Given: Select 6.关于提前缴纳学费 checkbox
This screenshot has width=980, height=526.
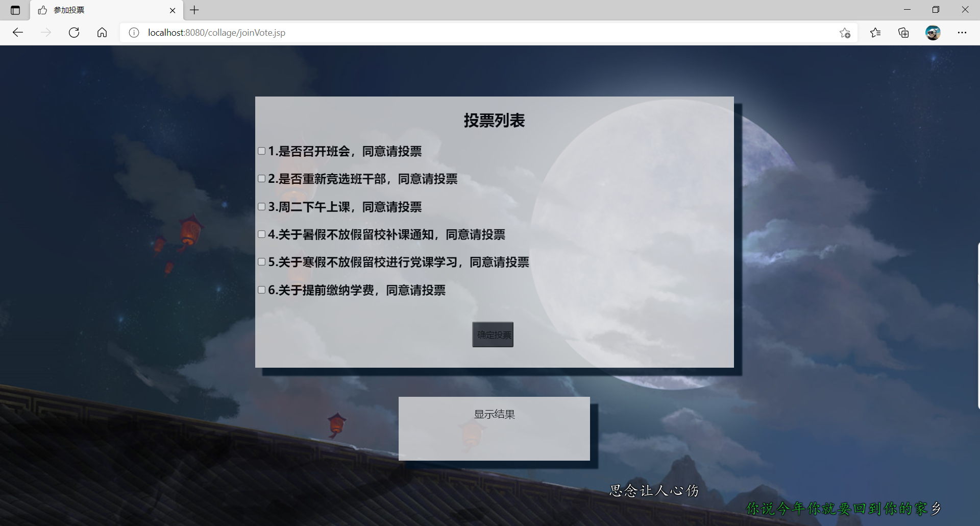Looking at the screenshot, I should [261, 290].
